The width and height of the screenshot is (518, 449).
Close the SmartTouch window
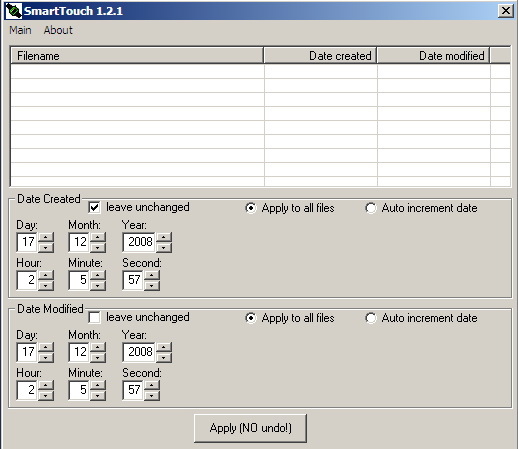click(506, 11)
